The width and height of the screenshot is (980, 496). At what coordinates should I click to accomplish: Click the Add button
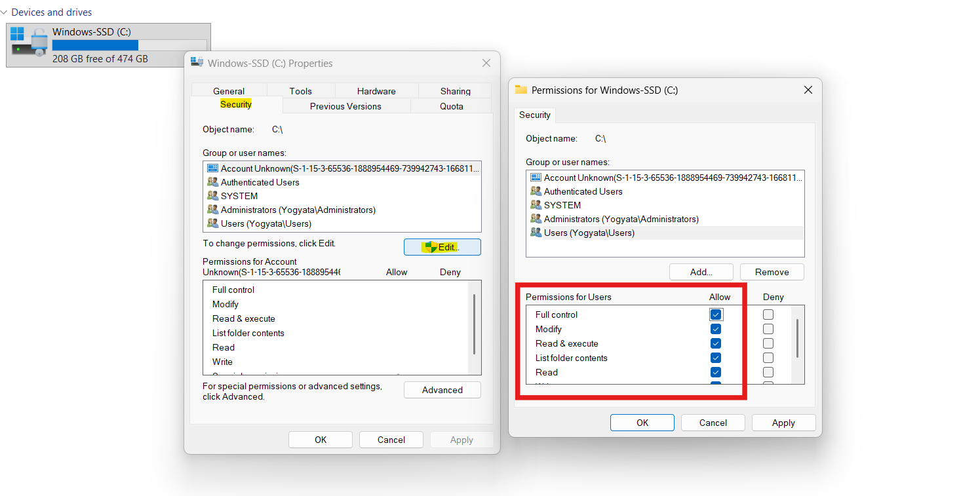tap(701, 271)
